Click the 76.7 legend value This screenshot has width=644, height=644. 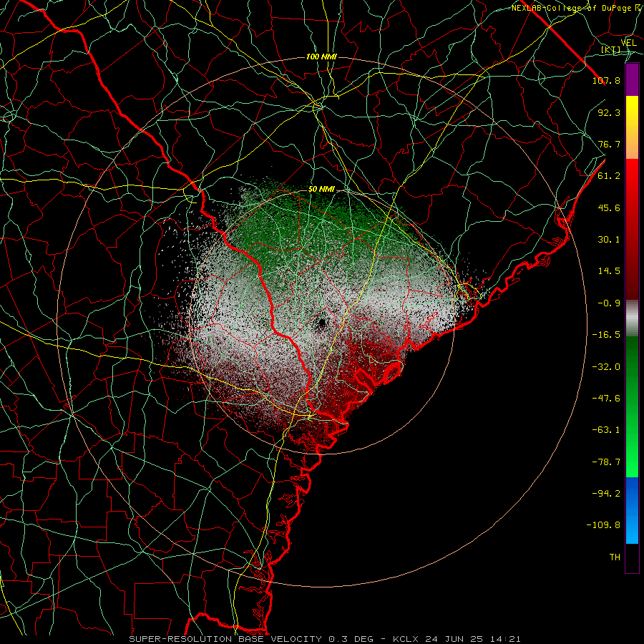click(609, 144)
